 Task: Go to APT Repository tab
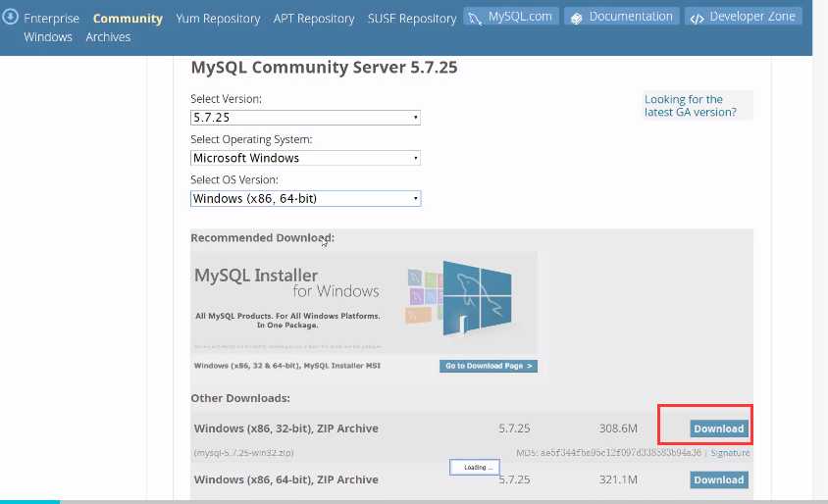(x=314, y=19)
